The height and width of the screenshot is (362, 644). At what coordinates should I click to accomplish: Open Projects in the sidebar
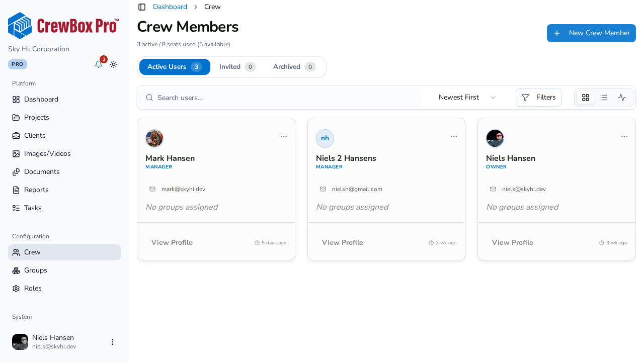64,118
